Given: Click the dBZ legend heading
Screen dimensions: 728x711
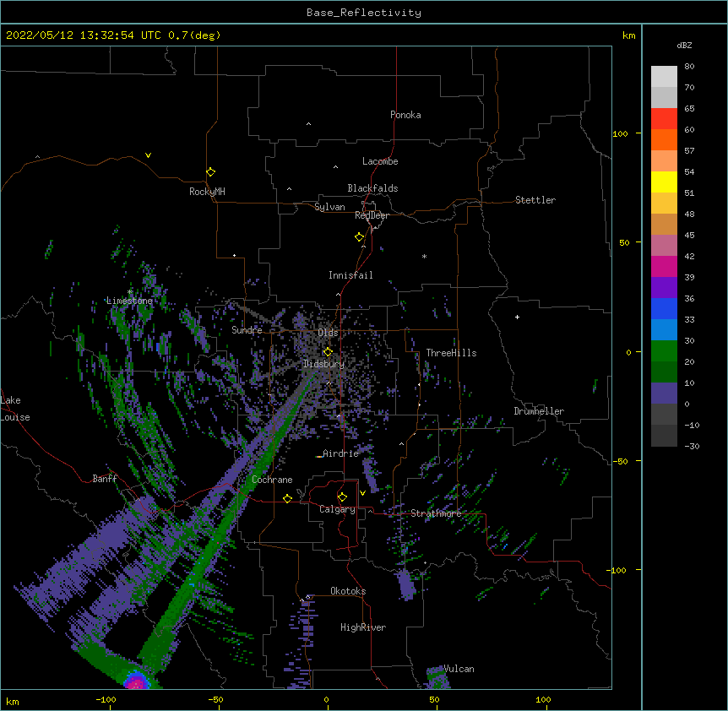Looking at the screenshot, I should 684,45.
